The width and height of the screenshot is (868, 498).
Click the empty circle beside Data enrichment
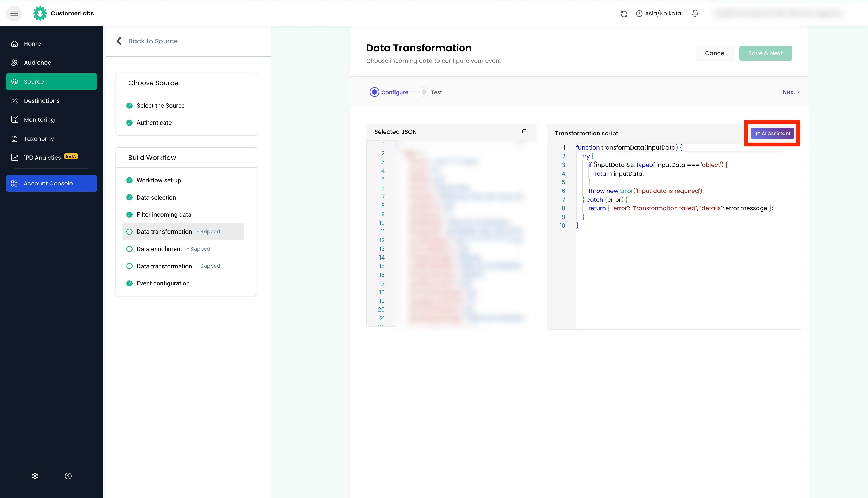point(129,249)
